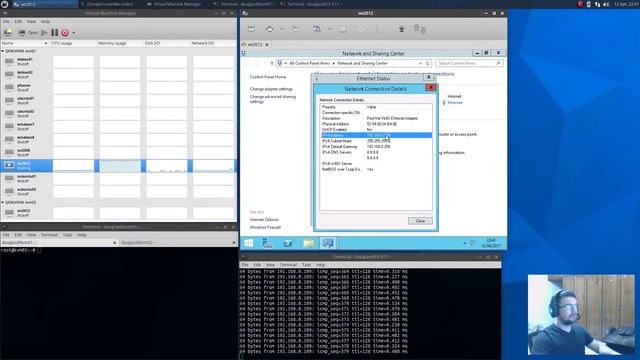Close the ws2012 viewer tab
The width and height of the screenshot is (640, 360).
pos(267,44)
